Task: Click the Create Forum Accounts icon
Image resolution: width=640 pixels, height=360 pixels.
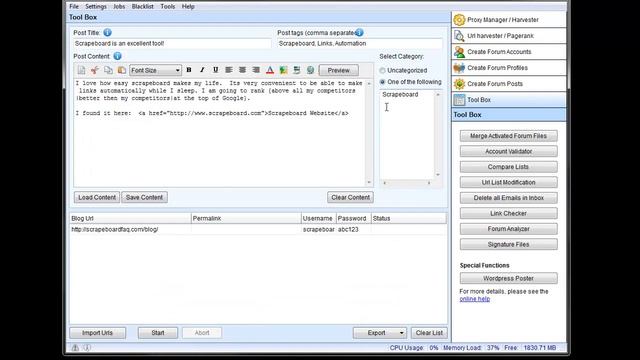Action: tap(459, 52)
